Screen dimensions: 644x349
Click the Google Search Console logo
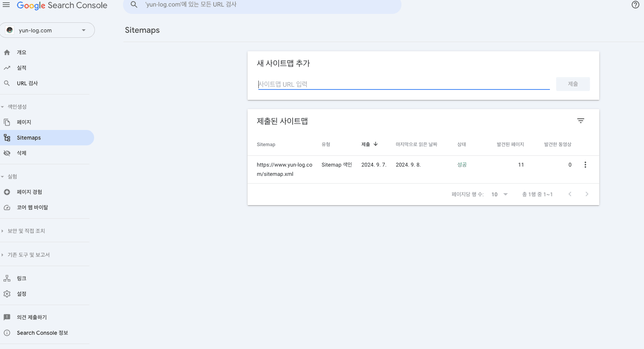(x=62, y=5)
